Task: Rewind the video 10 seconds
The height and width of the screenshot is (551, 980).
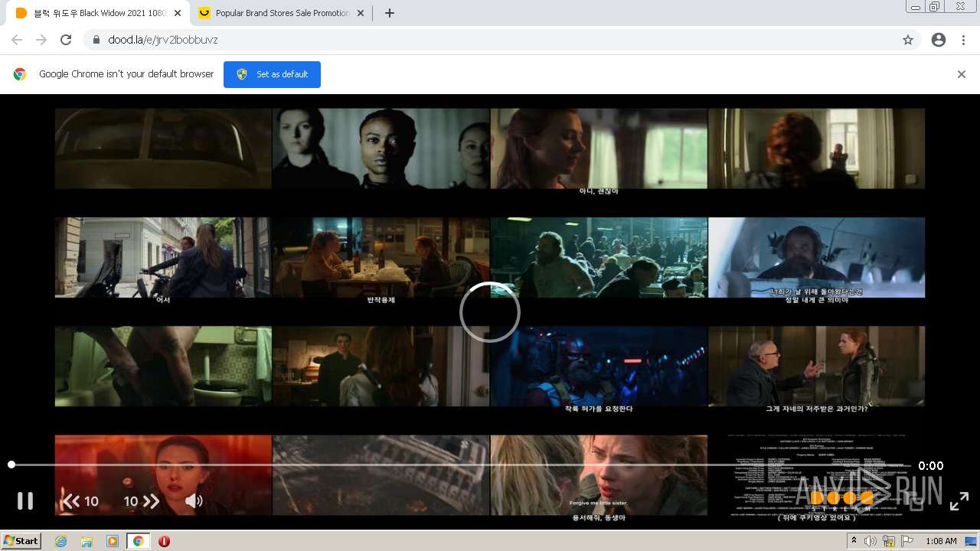Action: click(80, 501)
